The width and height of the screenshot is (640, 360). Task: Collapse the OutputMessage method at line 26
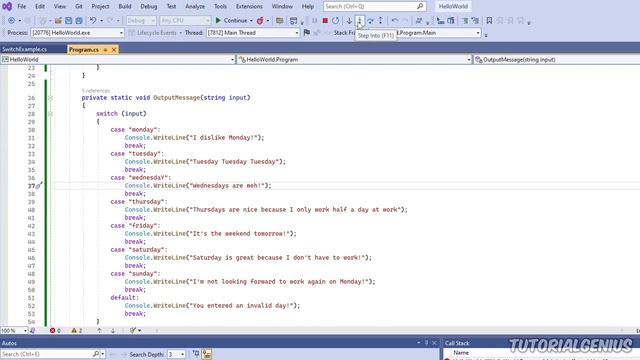(x=50, y=98)
